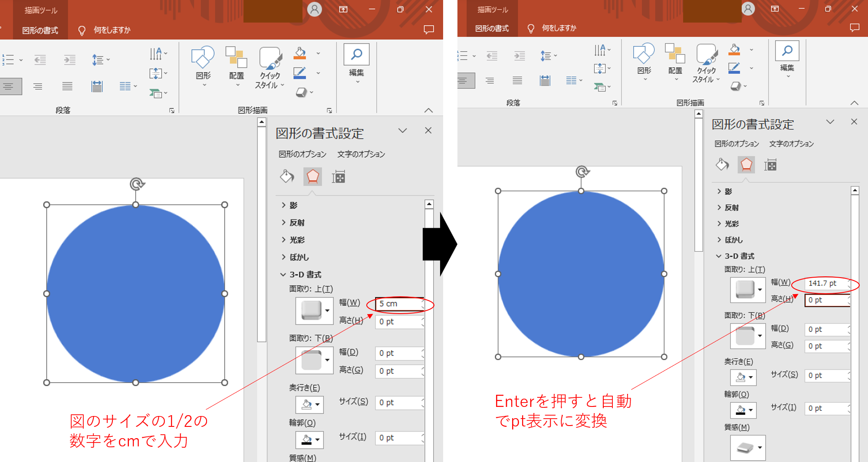Select the effects pentagon icon in Format Shape panel

(x=312, y=177)
